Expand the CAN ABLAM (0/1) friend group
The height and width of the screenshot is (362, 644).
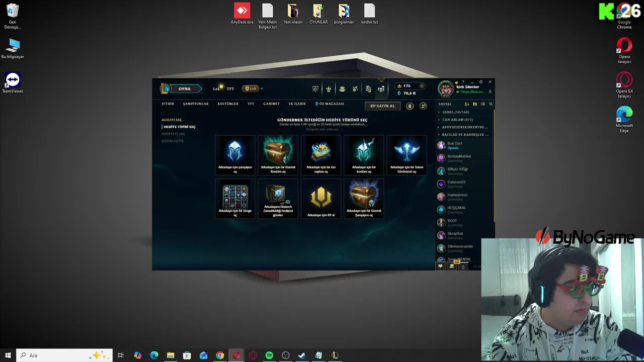tap(463, 120)
